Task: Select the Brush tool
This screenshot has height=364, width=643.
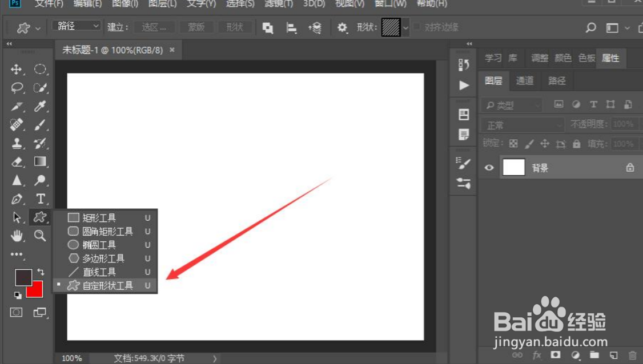Action: [x=40, y=124]
